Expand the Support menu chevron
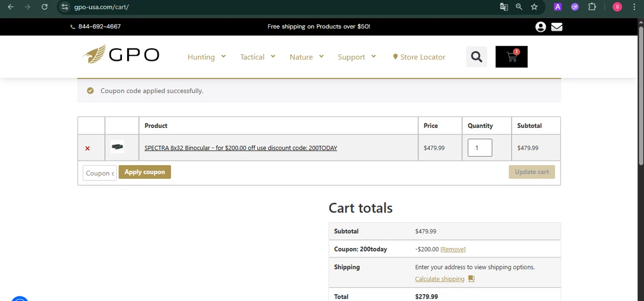 point(374,56)
